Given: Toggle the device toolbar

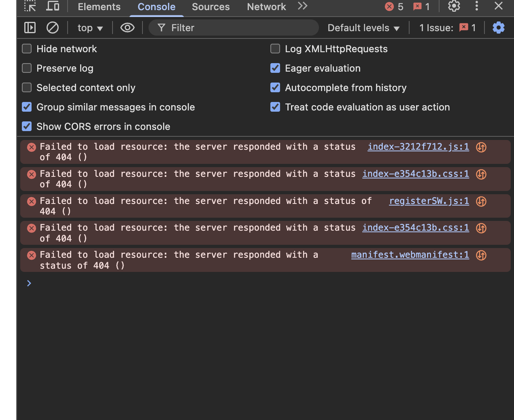Looking at the screenshot, I should (53, 6).
